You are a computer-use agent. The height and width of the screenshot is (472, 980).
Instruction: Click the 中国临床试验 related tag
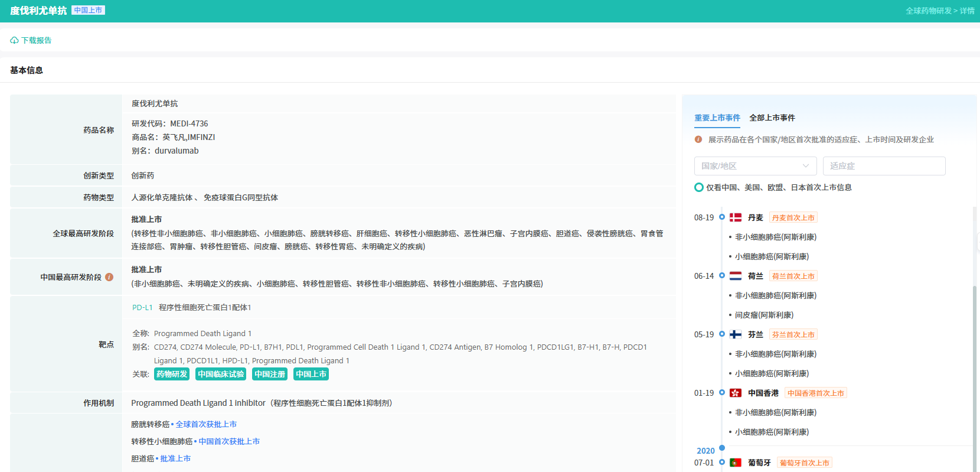click(x=221, y=374)
